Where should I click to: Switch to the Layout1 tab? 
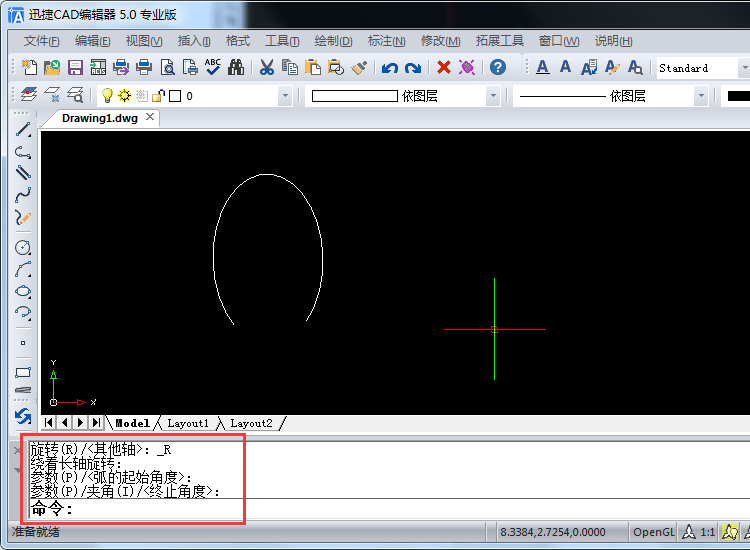click(188, 423)
